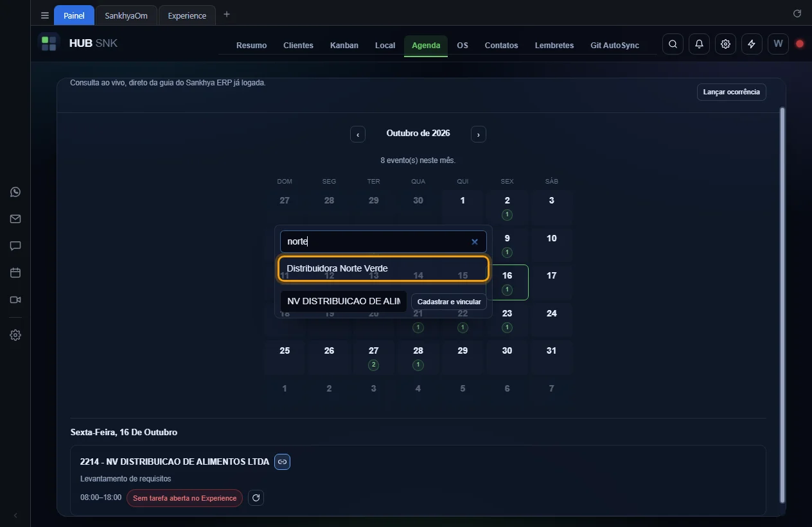Switch to the SankhyaOm tab
Viewport: 812px width, 527px height.
127,15
